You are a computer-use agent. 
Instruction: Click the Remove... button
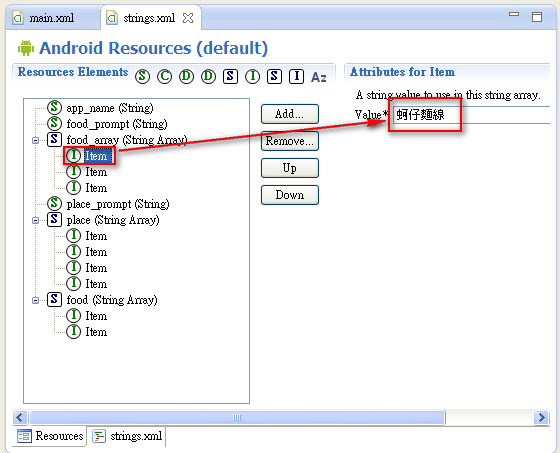(x=290, y=141)
